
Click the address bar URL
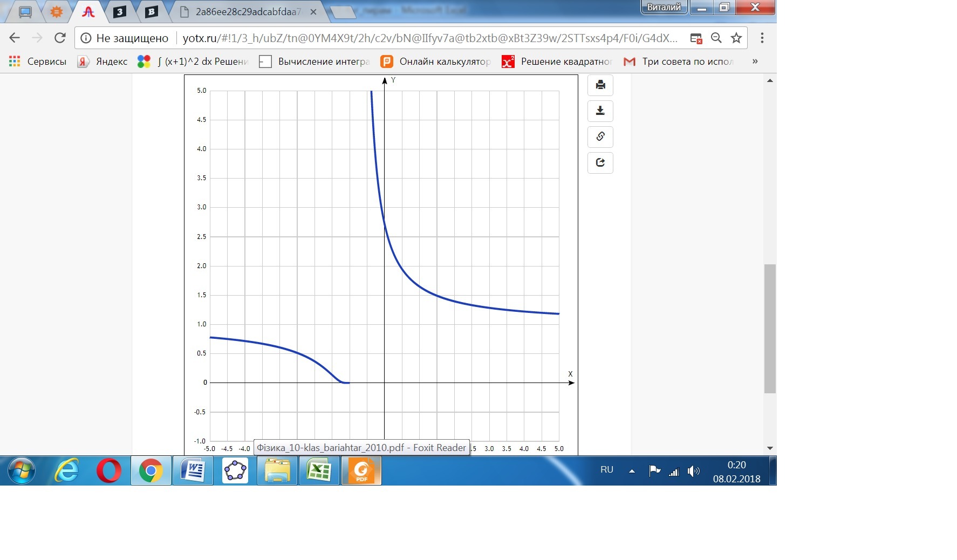pyautogui.click(x=429, y=38)
